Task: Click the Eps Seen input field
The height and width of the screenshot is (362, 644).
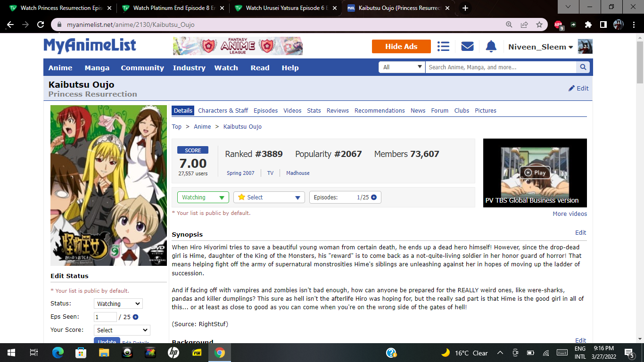Action: (105, 317)
